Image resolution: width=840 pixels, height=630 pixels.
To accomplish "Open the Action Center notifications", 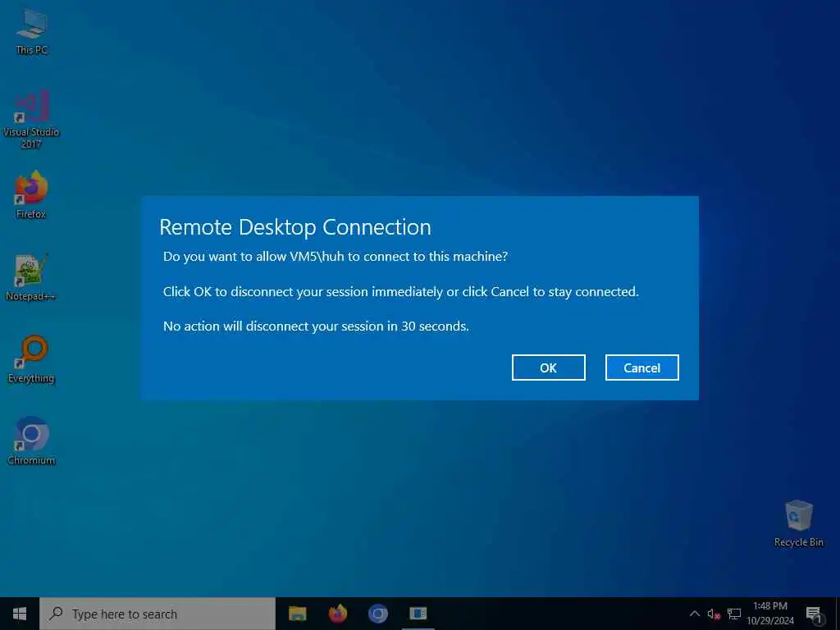I will 814,614.
